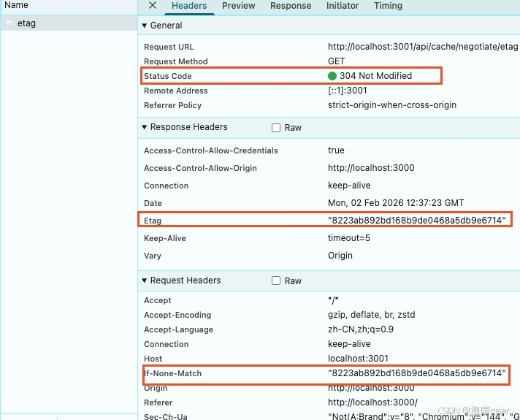Click the green status indicator dot
Screen dimensions: 520x420
pos(332,76)
